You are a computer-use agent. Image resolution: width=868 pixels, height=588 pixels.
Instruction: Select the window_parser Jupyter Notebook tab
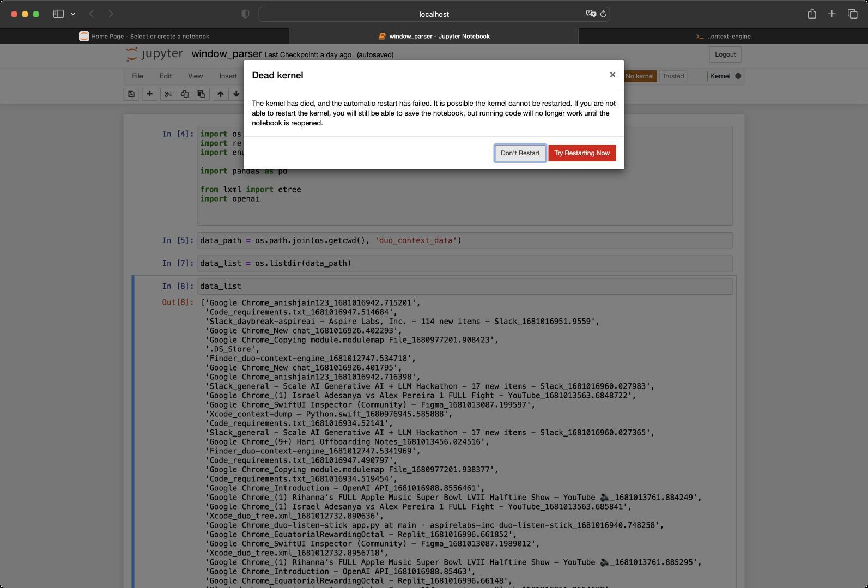pyautogui.click(x=434, y=36)
